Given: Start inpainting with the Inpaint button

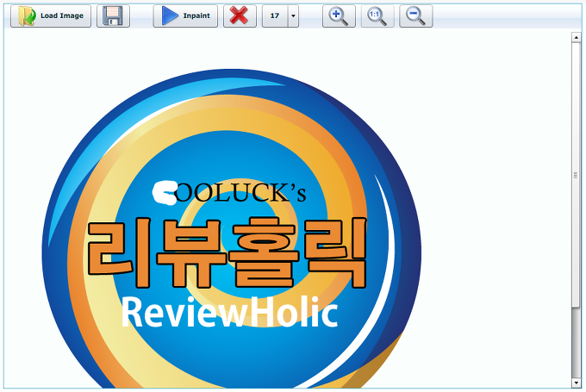Looking at the screenshot, I should tap(185, 16).
